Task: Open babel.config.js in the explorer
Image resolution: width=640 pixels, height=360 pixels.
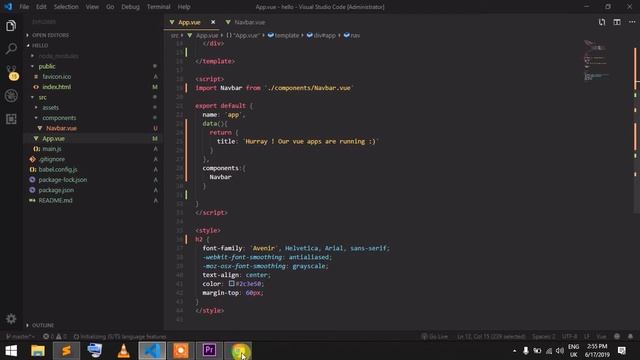Action: (x=58, y=169)
